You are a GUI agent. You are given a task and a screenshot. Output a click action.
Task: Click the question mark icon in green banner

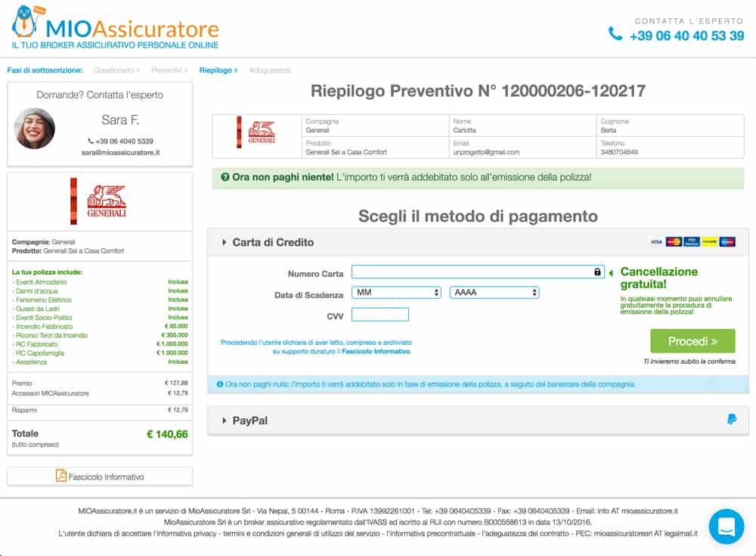[x=225, y=177]
